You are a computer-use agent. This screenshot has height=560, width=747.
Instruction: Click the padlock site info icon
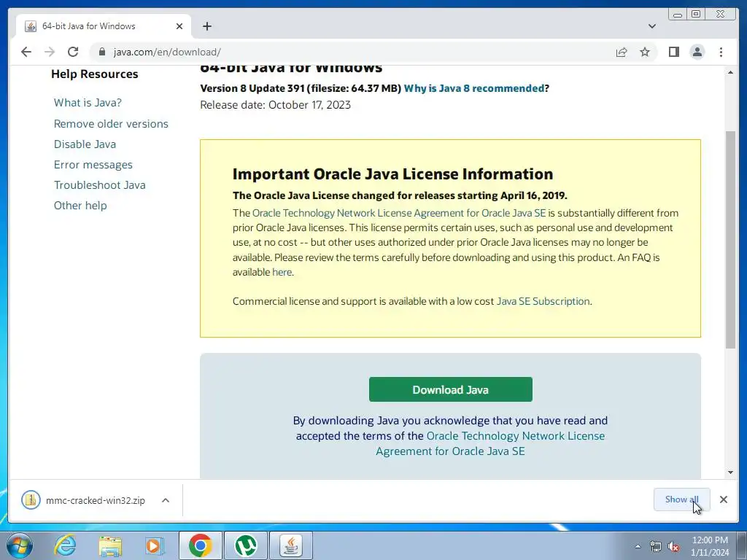click(x=102, y=52)
